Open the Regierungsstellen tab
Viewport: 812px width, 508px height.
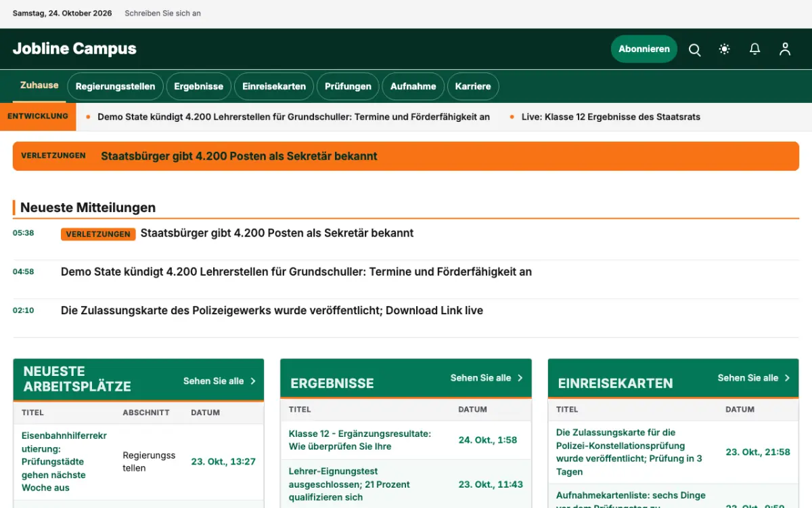click(x=116, y=87)
